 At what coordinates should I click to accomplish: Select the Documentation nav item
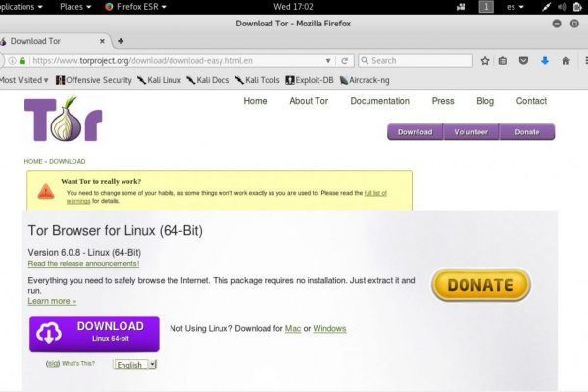coord(379,101)
